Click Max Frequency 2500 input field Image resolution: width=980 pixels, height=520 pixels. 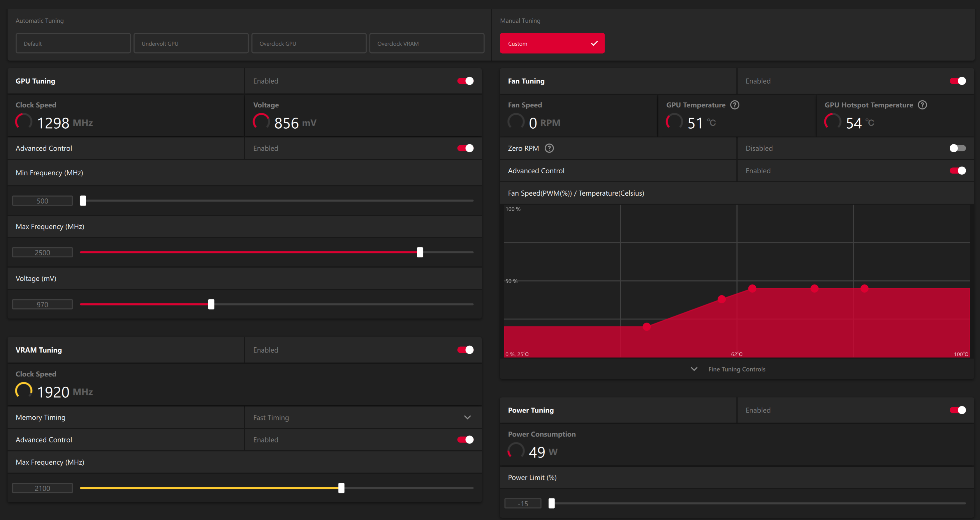point(42,252)
